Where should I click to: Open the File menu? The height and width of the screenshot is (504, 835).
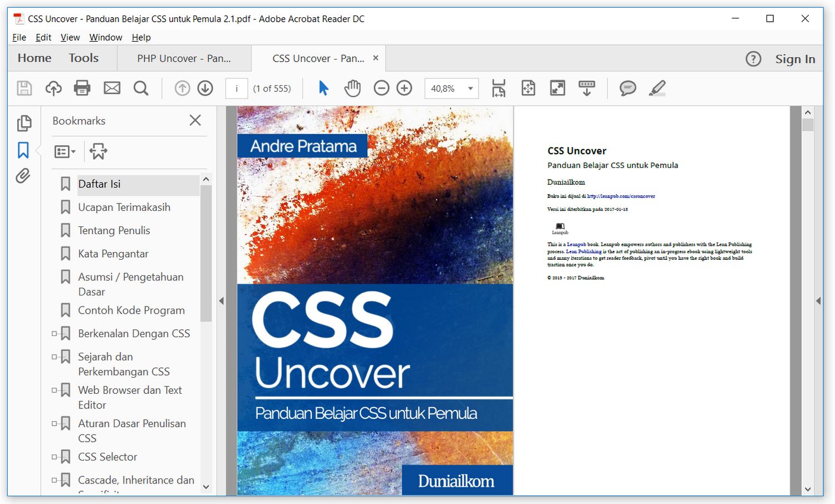tap(19, 37)
